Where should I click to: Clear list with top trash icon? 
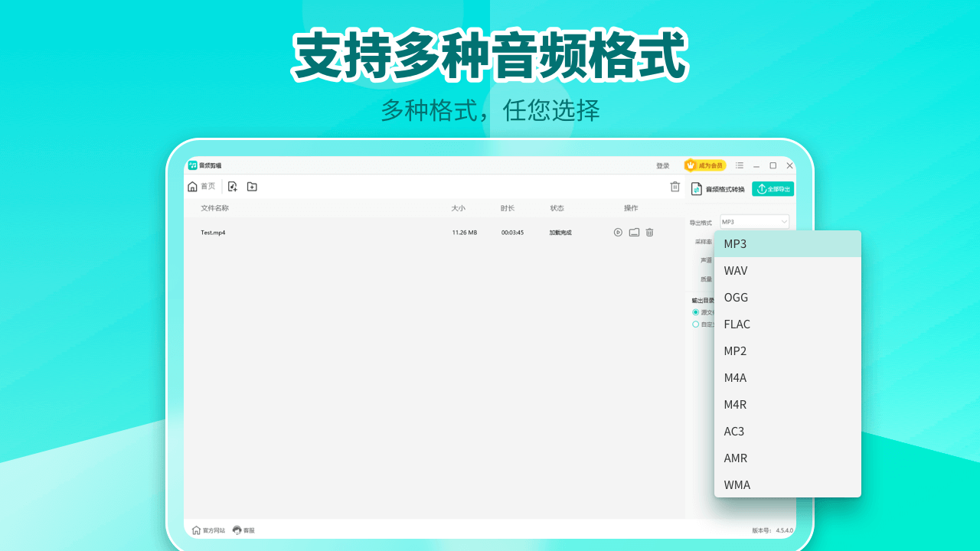pos(675,187)
